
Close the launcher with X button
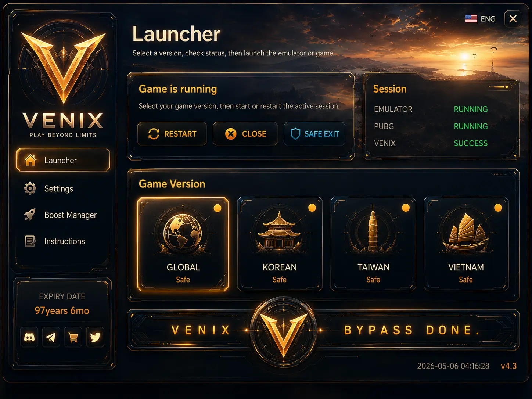point(513,19)
